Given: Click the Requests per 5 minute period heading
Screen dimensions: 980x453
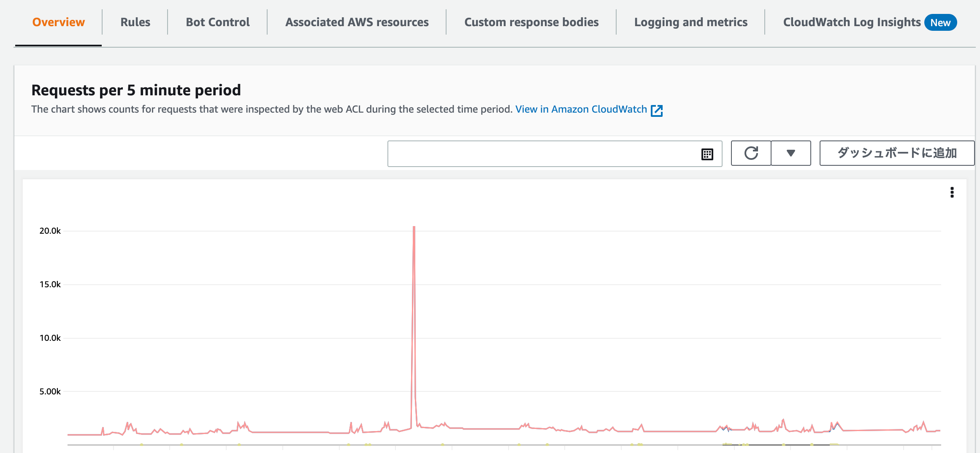Looking at the screenshot, I should (136, 90).
